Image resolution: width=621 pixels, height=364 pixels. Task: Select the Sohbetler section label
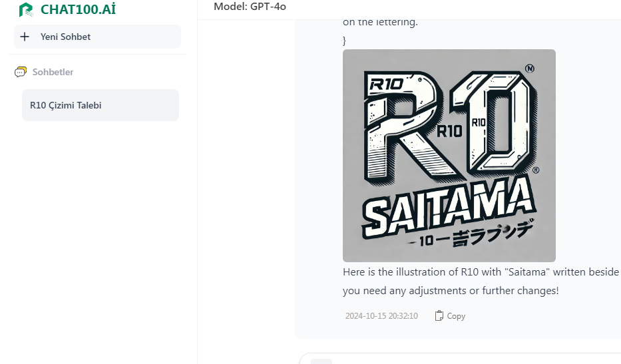pyautogui.click(x=53, y=72)
